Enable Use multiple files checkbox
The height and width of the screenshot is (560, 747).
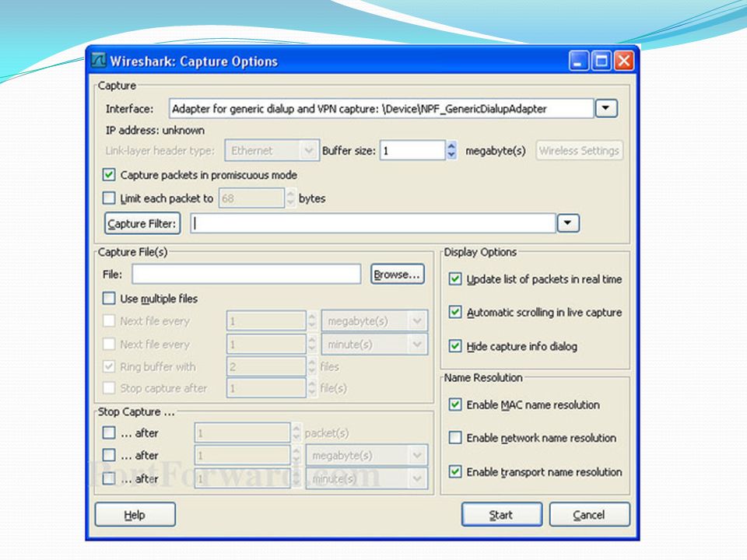109,298
